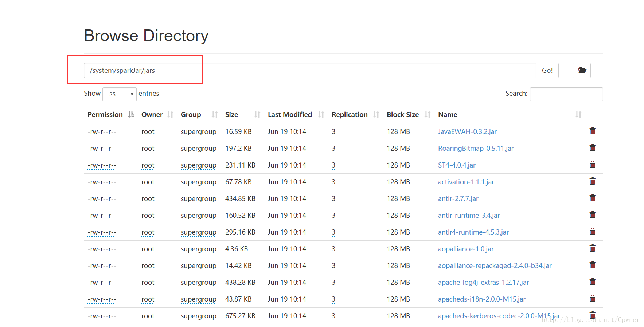
Task: Click replication value 3 for antlr-2.7.7.jar
Action: tap(333, 199)
